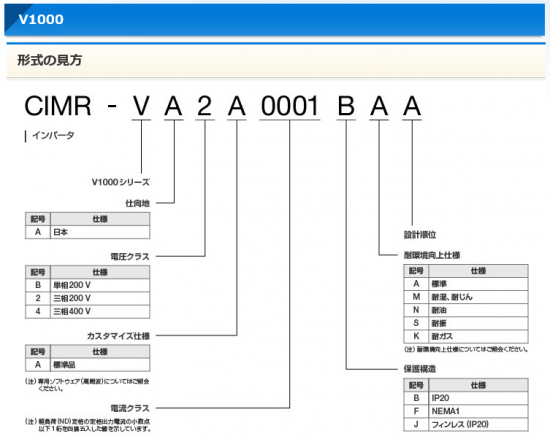Screen dimensions: 550x439
Task: Click symbol K in the environment table
Action: click(416, 336)
